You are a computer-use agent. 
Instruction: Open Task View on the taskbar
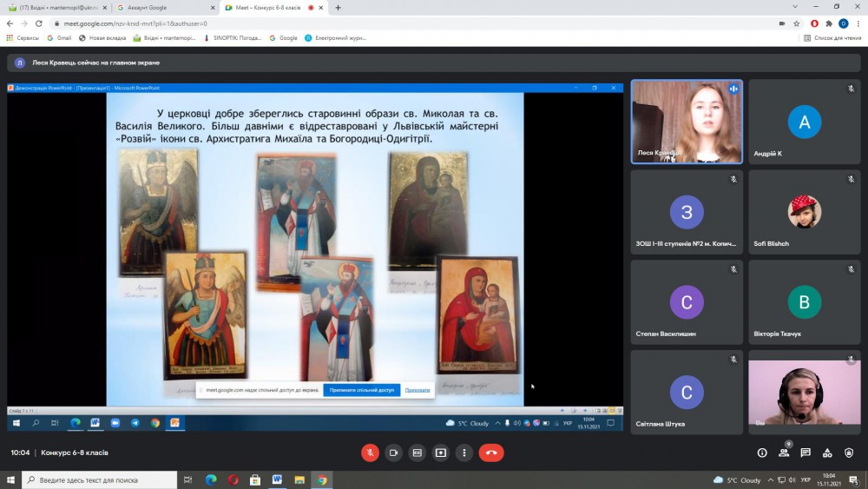[187, 479]
